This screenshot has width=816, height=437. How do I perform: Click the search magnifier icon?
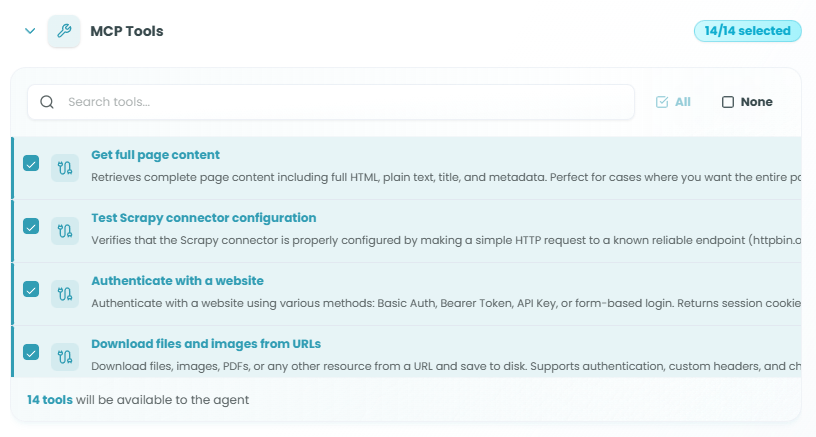[x=47, y=102]
